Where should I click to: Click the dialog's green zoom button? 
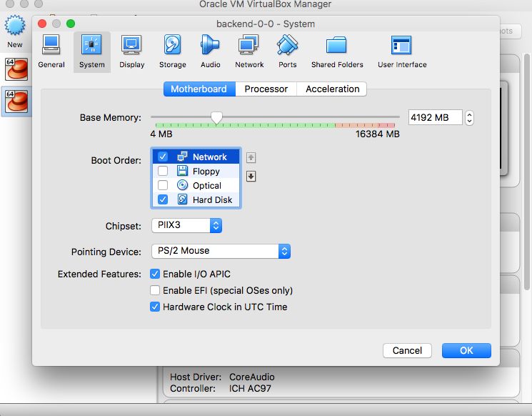tap(71, 24)
